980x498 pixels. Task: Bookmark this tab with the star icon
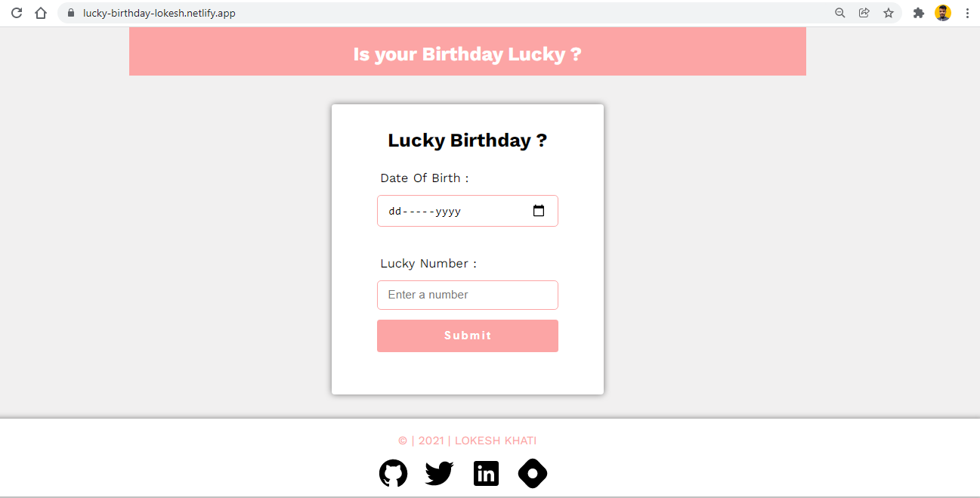(889, 13)
